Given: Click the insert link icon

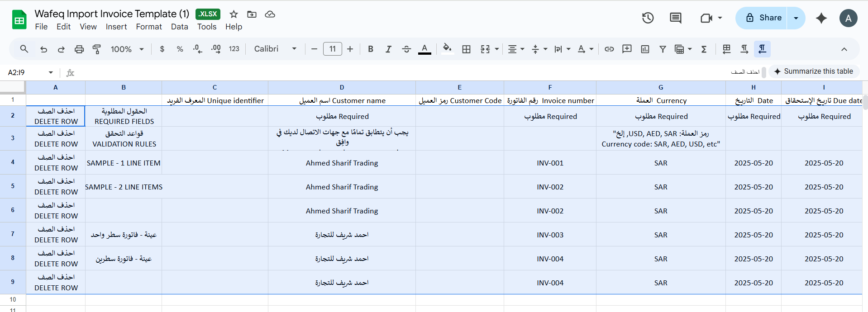Looking at the screenshot, I should [609, 49].
